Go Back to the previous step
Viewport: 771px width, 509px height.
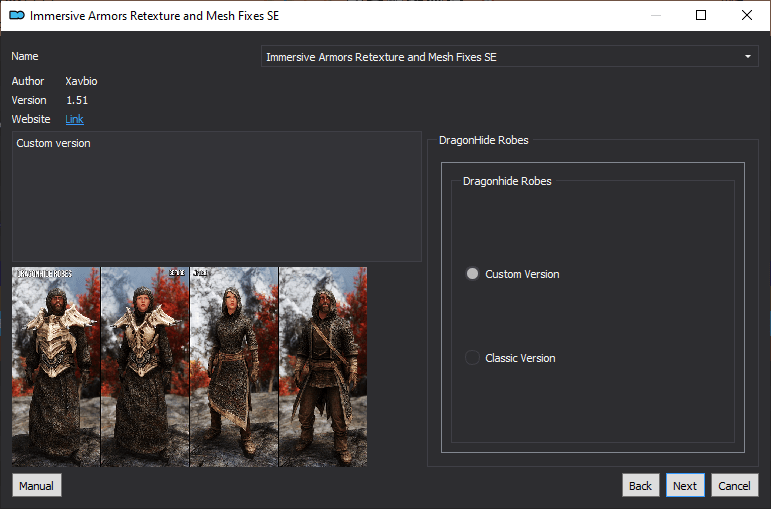(640, 486)
